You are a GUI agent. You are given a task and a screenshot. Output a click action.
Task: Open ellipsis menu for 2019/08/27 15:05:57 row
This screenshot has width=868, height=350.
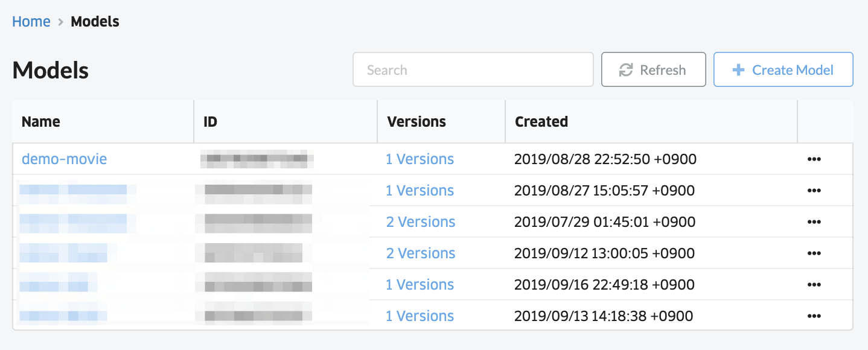814,191
